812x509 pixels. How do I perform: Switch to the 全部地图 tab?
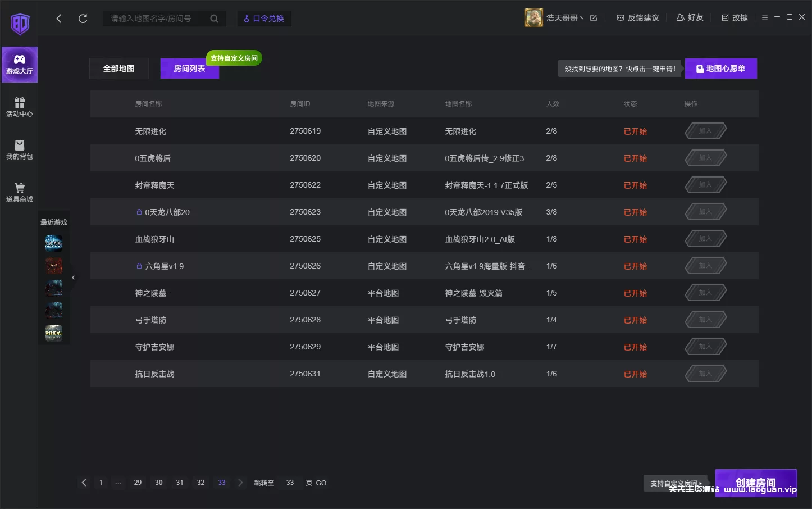coord(118,68)
